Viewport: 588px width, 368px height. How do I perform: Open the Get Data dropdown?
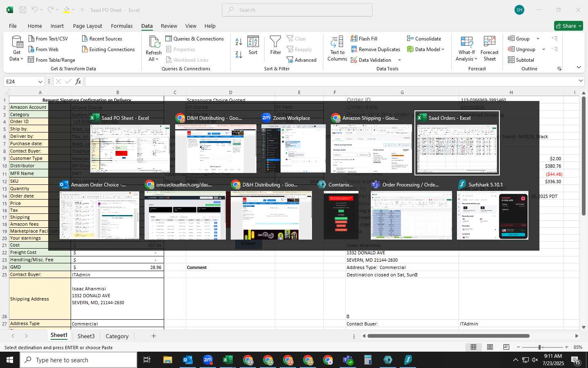coord(17,49)
